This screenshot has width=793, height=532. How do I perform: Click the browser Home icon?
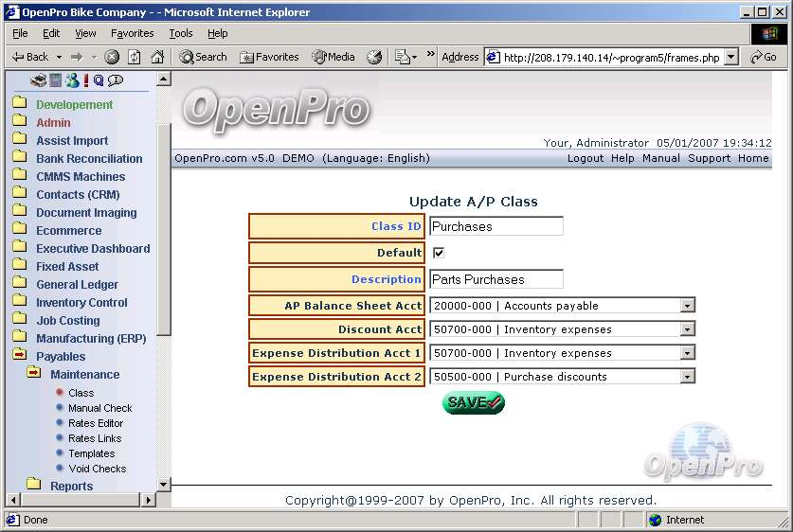pyautogui.click(x=157, y=57)
